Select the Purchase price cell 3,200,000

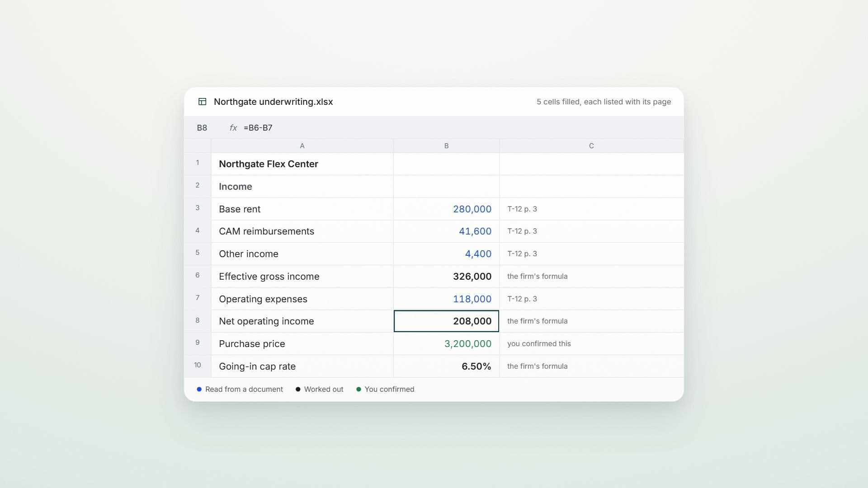[x=446, y=344]
